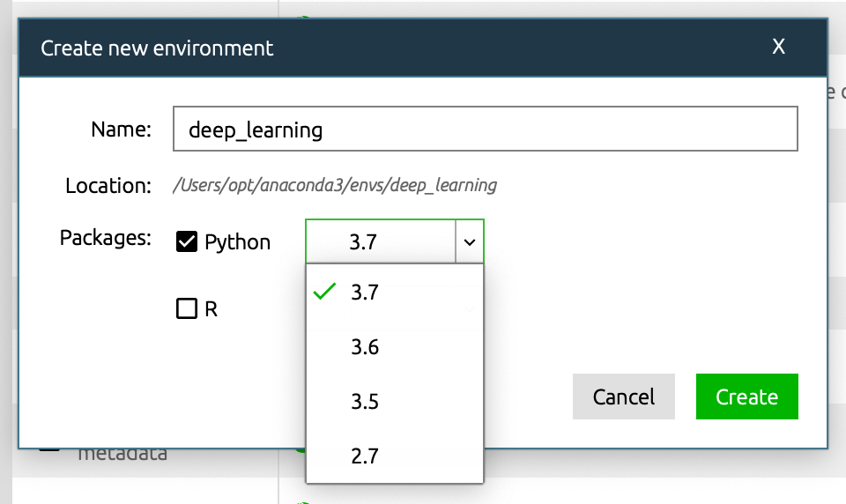846x504 pixels.
Task: Select Python 2.7 from the version list
Action: pos(365,456)
